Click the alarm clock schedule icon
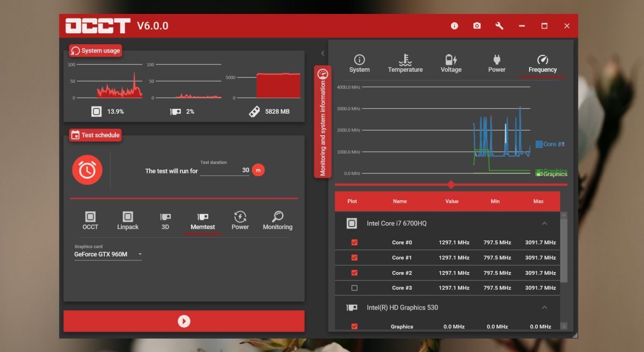This screenshot has width=644, height=352. (x=87, y=170)
